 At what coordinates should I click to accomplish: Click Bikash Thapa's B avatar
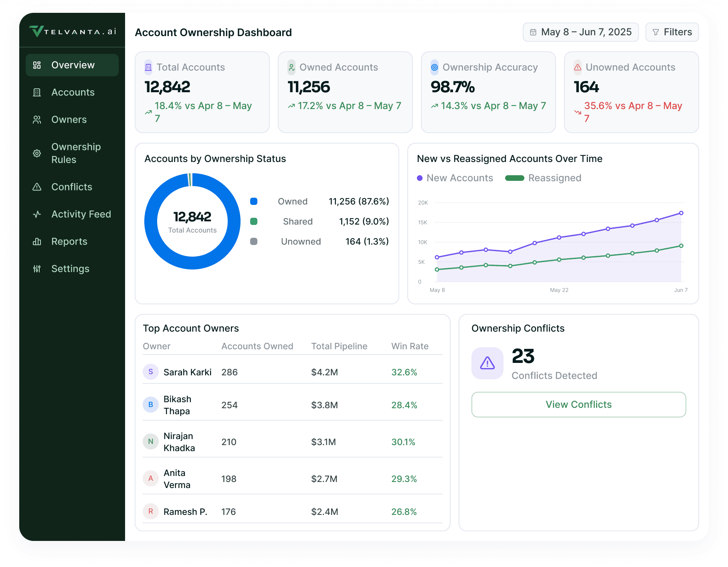151,405
